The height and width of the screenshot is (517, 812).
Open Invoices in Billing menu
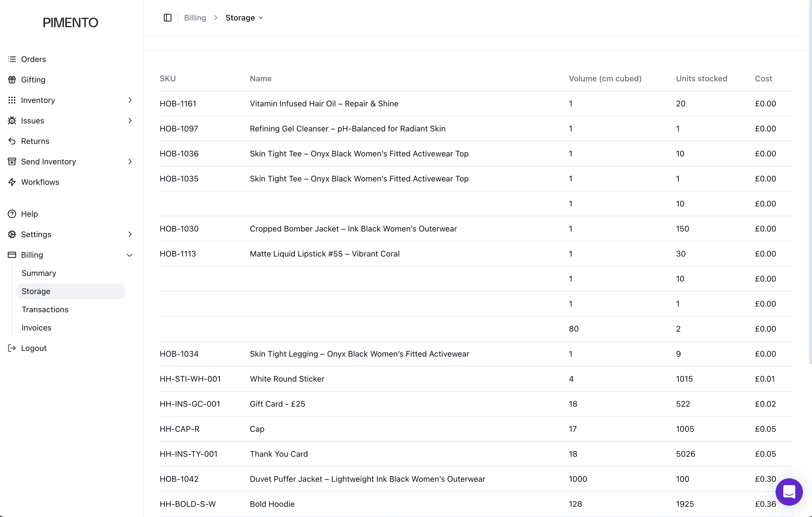[x=36, y=328]
